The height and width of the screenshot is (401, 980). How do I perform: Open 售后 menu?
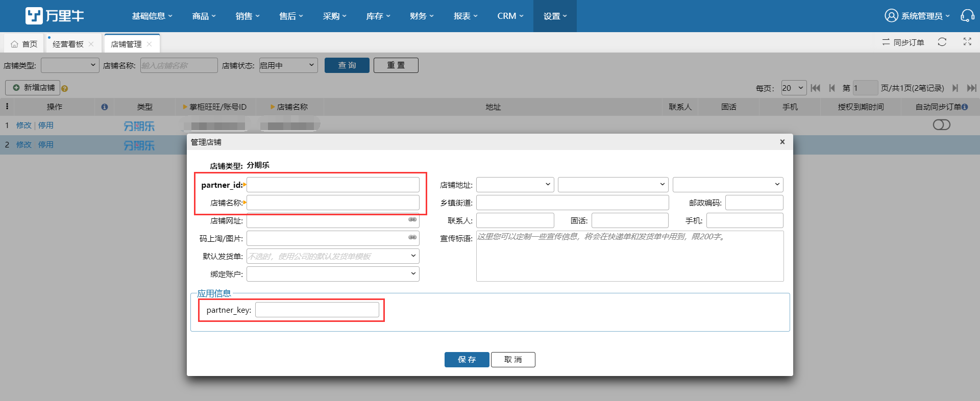(x=291, y=16)
